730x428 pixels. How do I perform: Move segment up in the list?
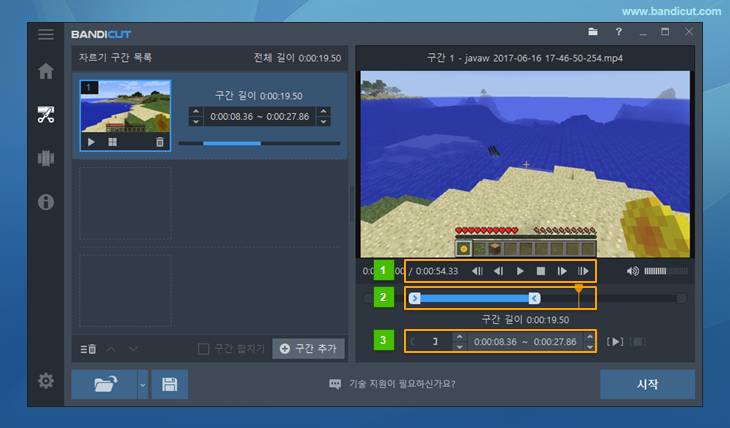click(x=111, y=349)
